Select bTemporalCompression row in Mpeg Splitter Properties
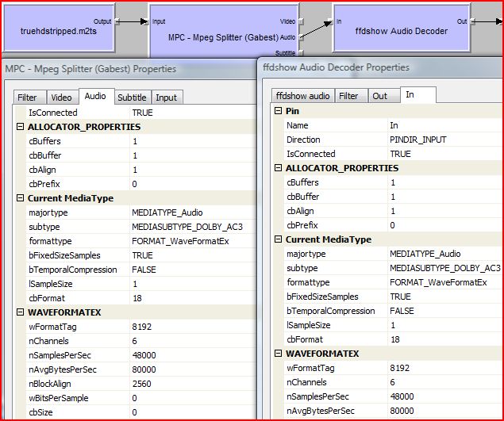 [141, 270]
